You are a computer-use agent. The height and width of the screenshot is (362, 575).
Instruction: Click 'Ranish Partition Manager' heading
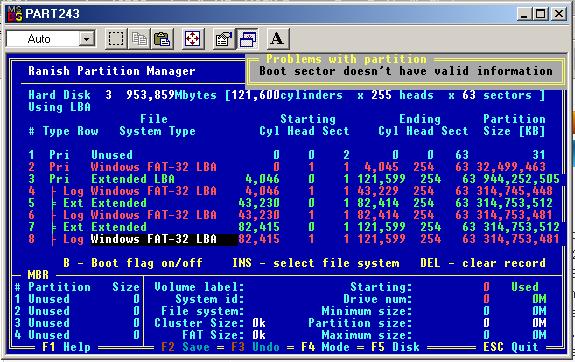[x=112, y=71]
